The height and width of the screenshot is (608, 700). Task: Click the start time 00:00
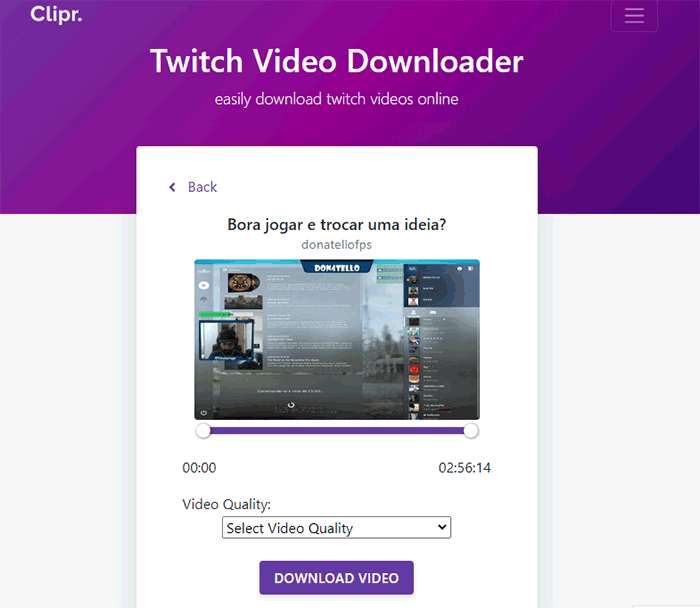[x=199, y=468]
